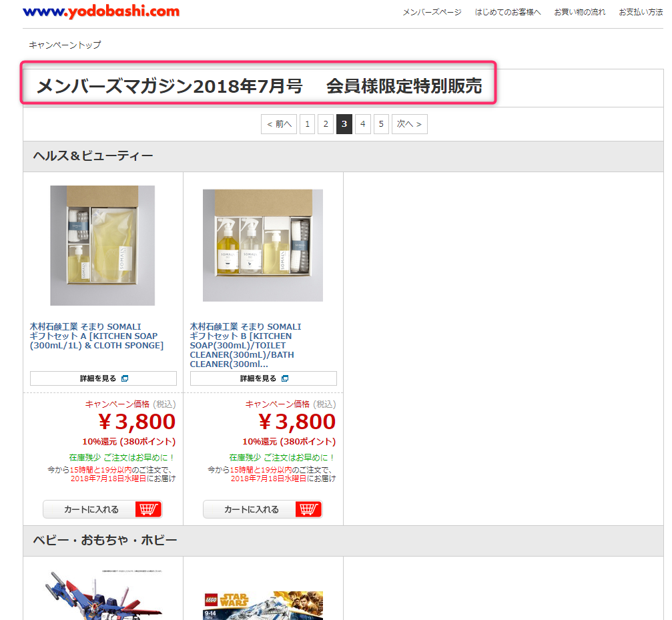Click the new-window icon beside the second 詳細を見る
672x620 pixels.
tap(285, 378)
